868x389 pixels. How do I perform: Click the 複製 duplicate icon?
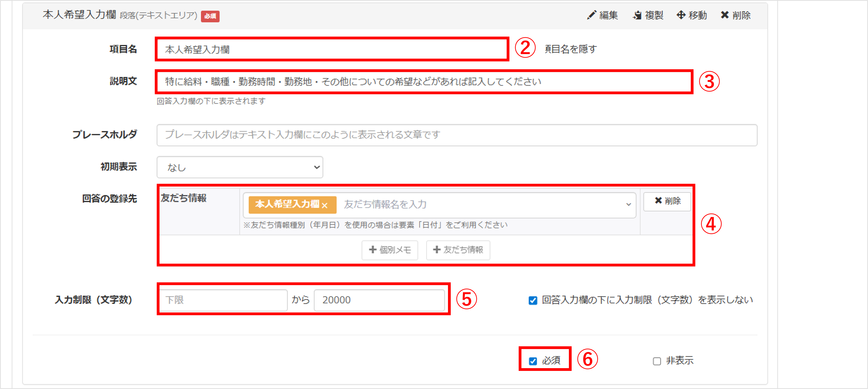[637, 15]
